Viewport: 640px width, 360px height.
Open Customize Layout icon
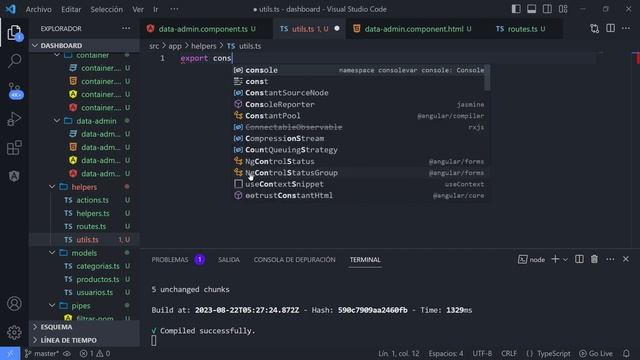pyautogui.click(x=563, y=9)
